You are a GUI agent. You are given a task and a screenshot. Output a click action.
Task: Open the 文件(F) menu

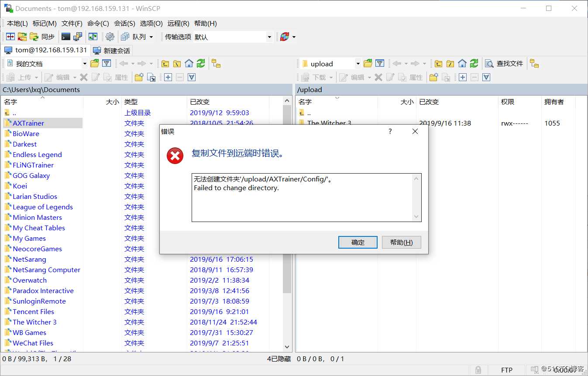point(72,24)
